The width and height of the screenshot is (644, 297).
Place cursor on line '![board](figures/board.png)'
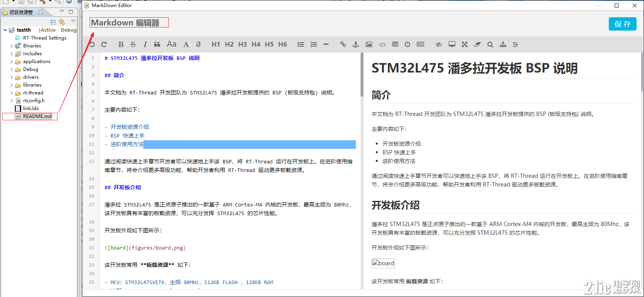pyautogui.click(x=145, y=248)
